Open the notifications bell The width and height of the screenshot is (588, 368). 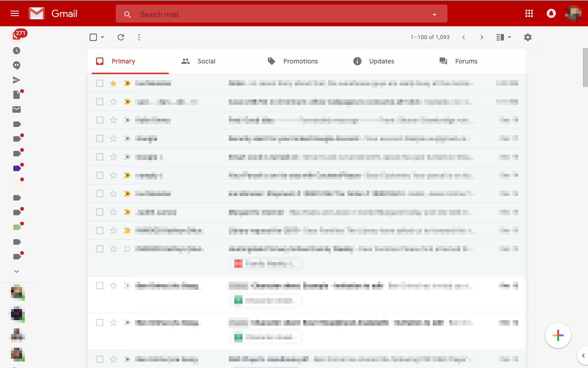(x=551, y=13)
